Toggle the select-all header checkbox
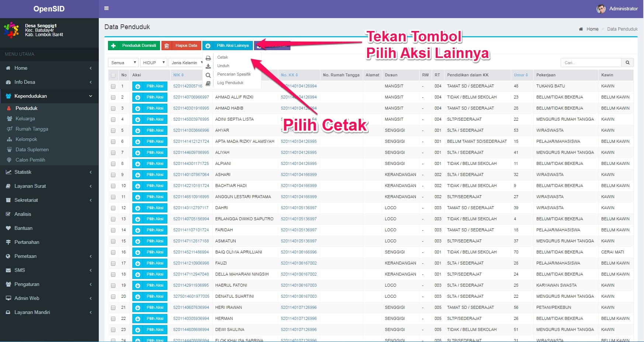This screenshot has height=342, width=644. tap(113, 75)
